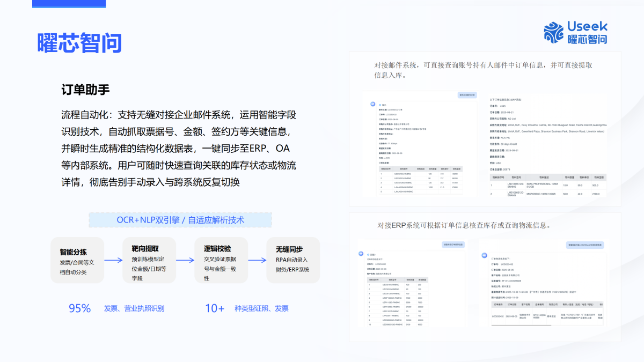Click the diamond icon next to 回复
The height and width of the screenshot is (362, 644).
(368, 255)
